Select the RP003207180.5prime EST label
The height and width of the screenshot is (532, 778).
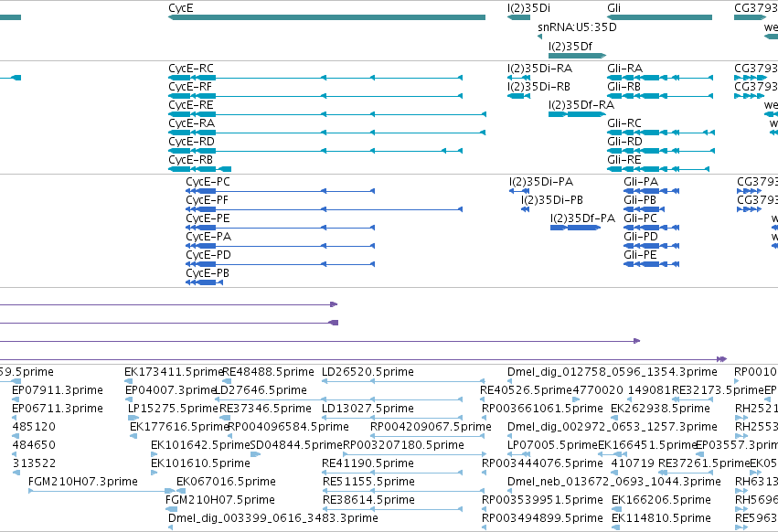point(403,446)
